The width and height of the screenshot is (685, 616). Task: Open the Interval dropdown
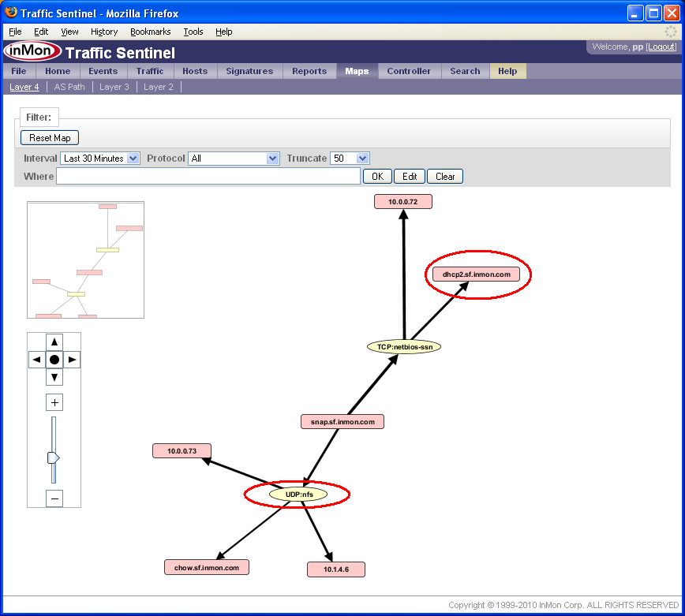click(x=100, y=159)
